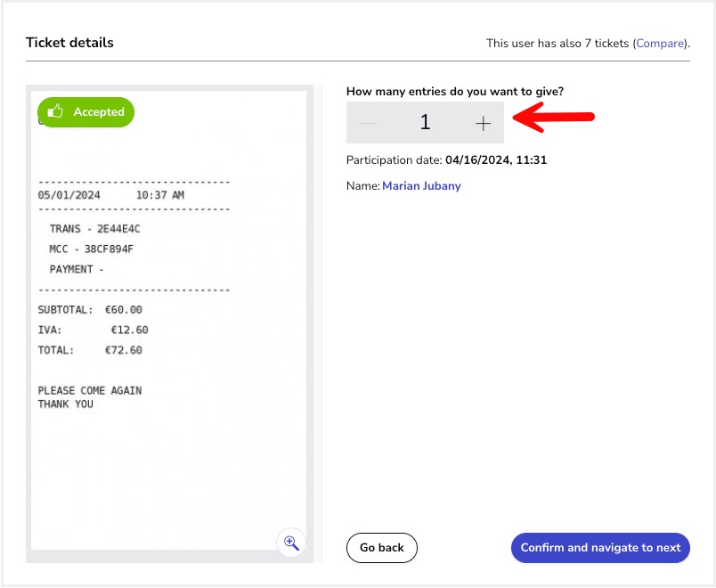Click the Go back button
The image size is (716, 588).
pyautogui.click(x=382, y=548)
